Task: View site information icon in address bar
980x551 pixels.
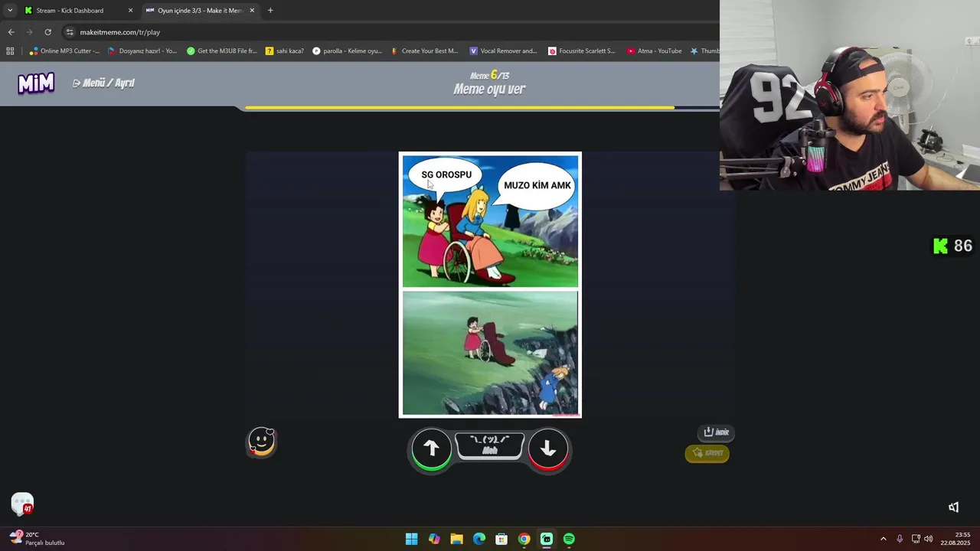Action: [70, 32]
